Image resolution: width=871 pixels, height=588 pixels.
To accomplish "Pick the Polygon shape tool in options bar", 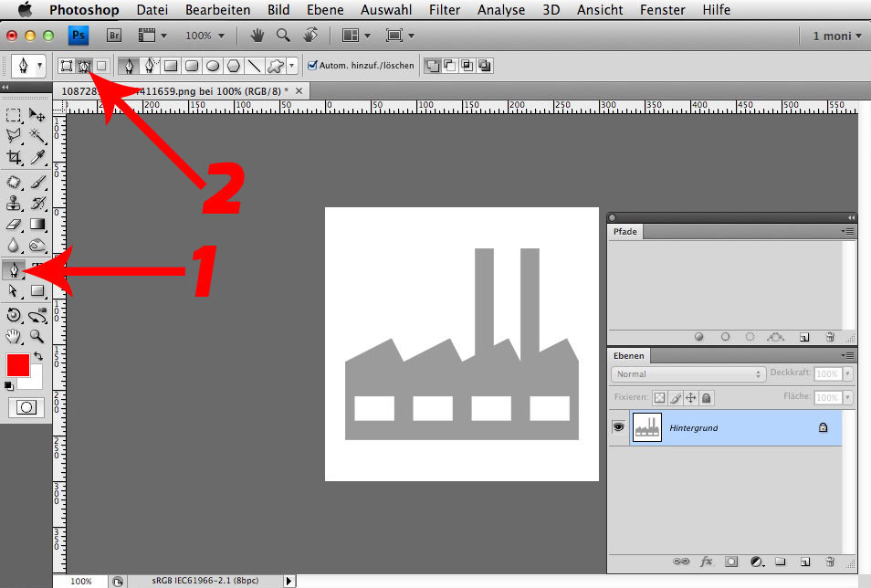I will pos(234,66).
